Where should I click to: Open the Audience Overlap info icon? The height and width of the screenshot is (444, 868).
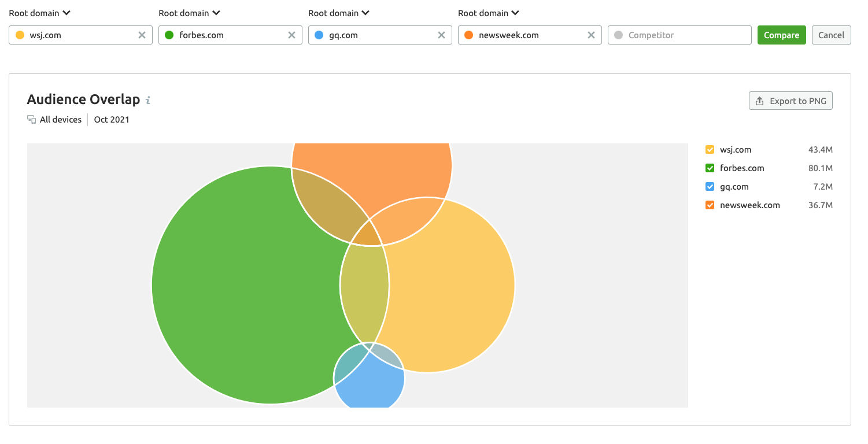(148, 100)
